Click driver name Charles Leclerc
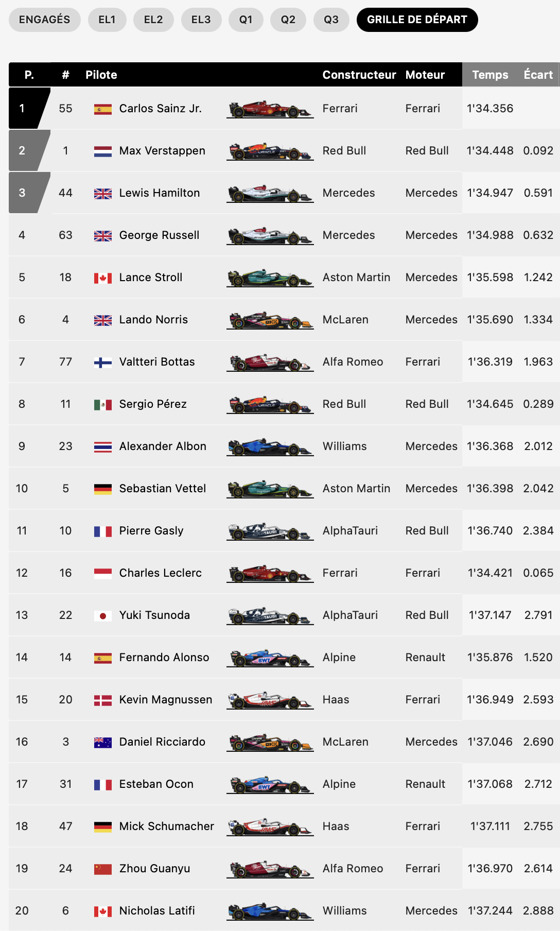The height and width of the screenshot is (931, 560). point(161,573)
